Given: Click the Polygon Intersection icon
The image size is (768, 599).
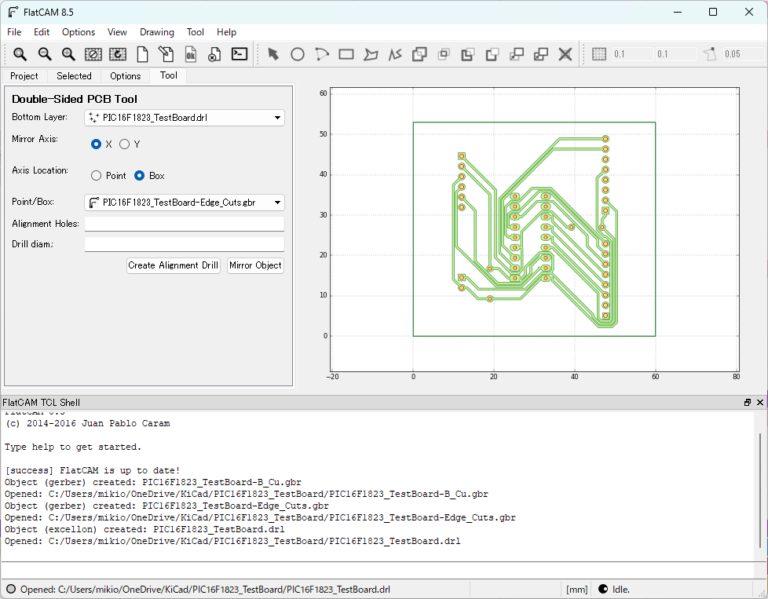Looking at the screenshot, I should (x=444, y=54).
